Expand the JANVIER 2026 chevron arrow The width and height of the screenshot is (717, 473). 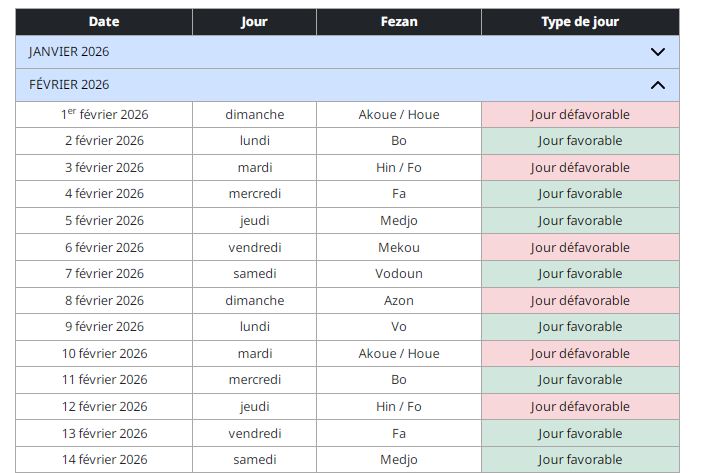658,52
